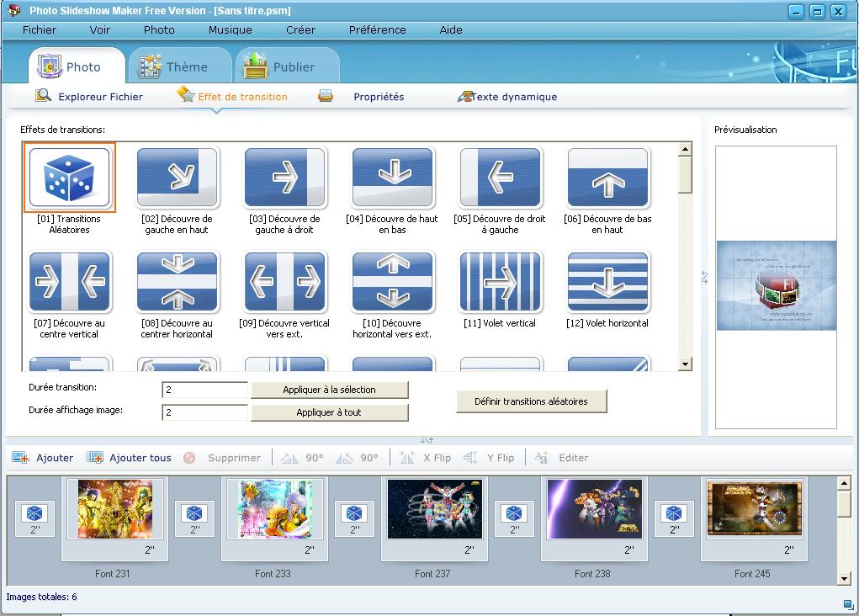Screen dimensions: 859x616
Task: Click Appliquer à la sélection button
Action: (329, 390)
